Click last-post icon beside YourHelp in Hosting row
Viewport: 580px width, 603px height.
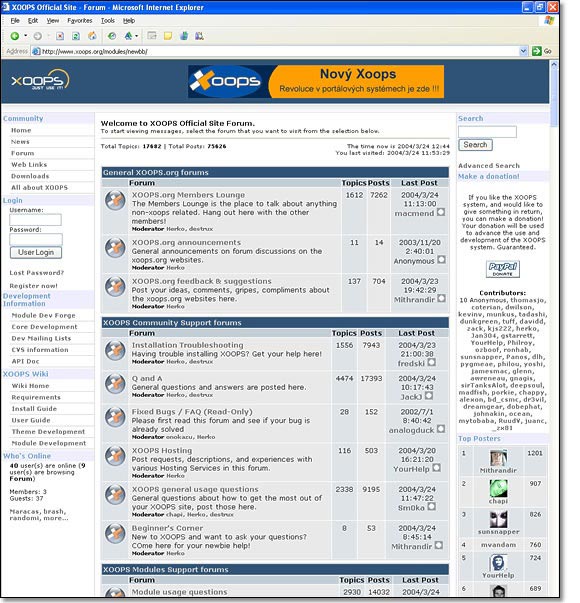[436, 468]
